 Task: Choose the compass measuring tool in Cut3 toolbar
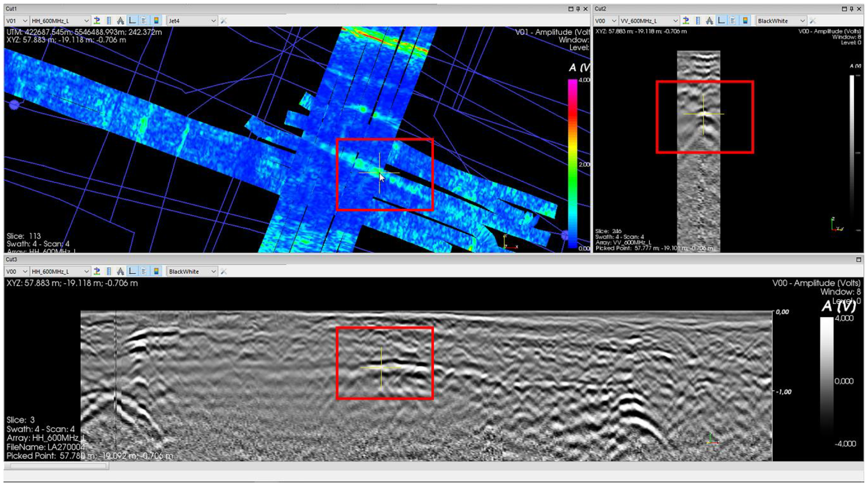click(x=120, y=271)
